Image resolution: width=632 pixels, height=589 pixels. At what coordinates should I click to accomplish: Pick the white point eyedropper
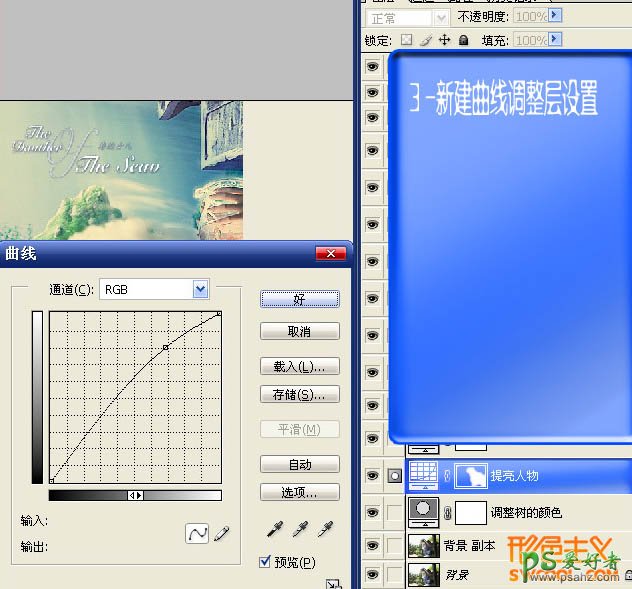coord(323,529)
